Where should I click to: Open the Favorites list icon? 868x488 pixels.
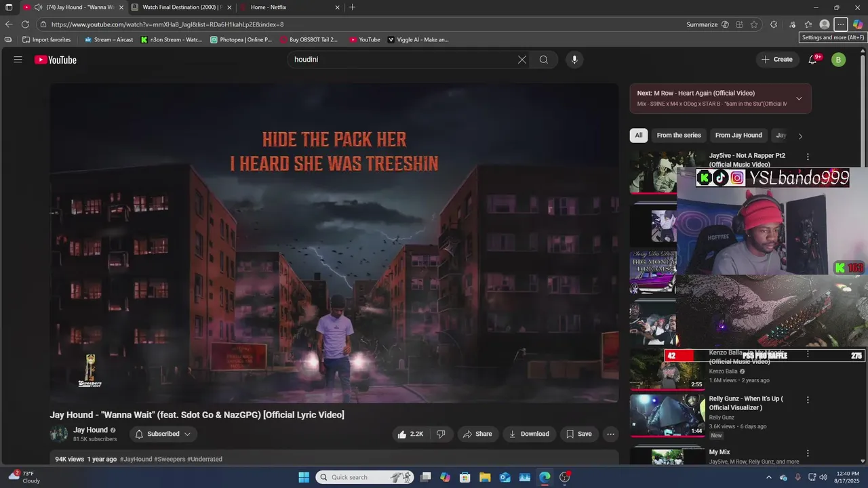(808, 24)
